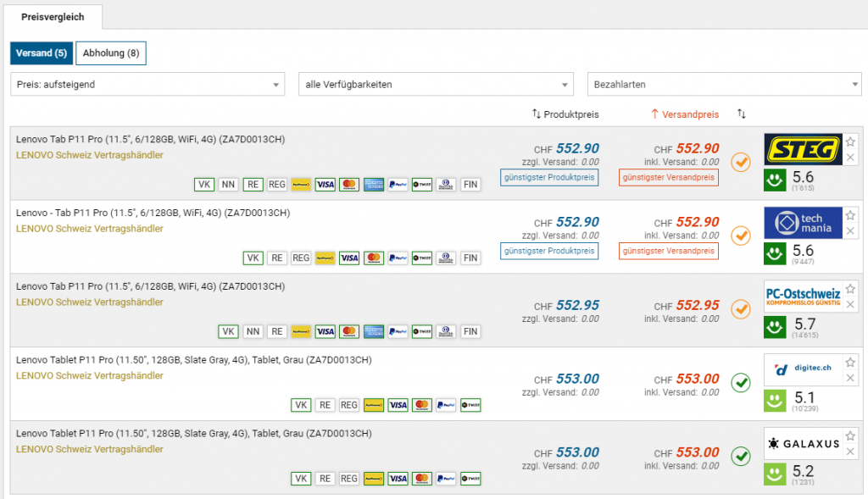Open the 'Bezahlarten' payment filter dropdown

point(725,85)
